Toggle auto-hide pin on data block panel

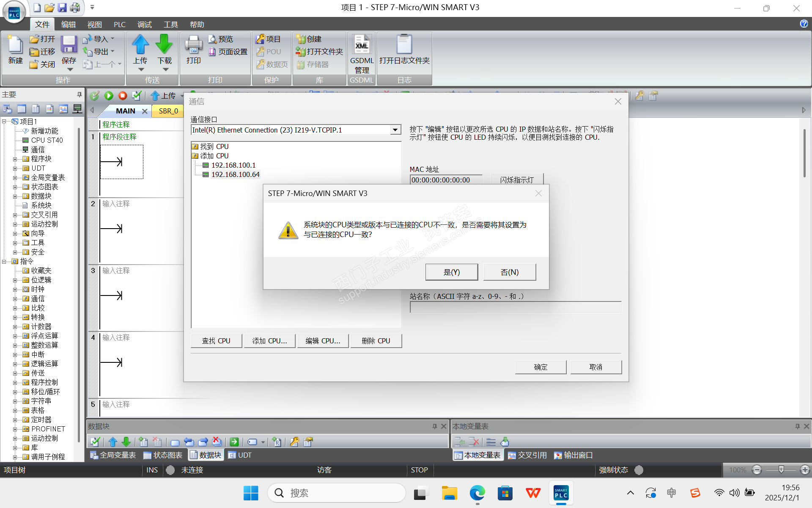(434, 426)
